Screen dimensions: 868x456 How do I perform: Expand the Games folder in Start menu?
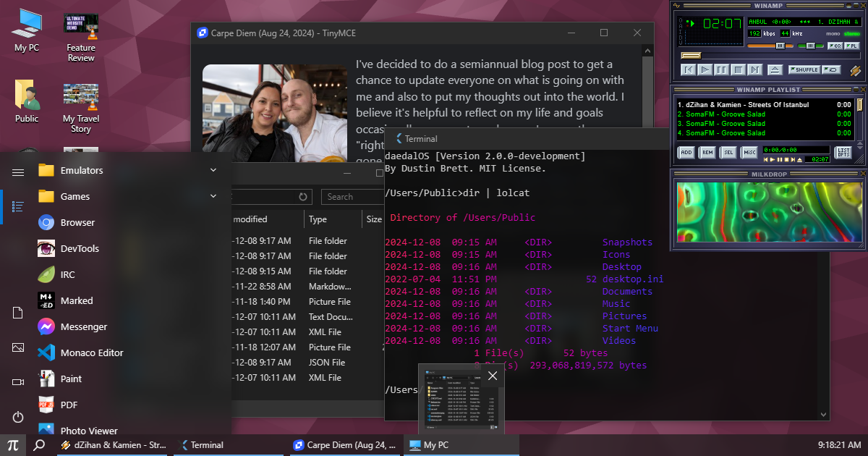tap(213, 195)
